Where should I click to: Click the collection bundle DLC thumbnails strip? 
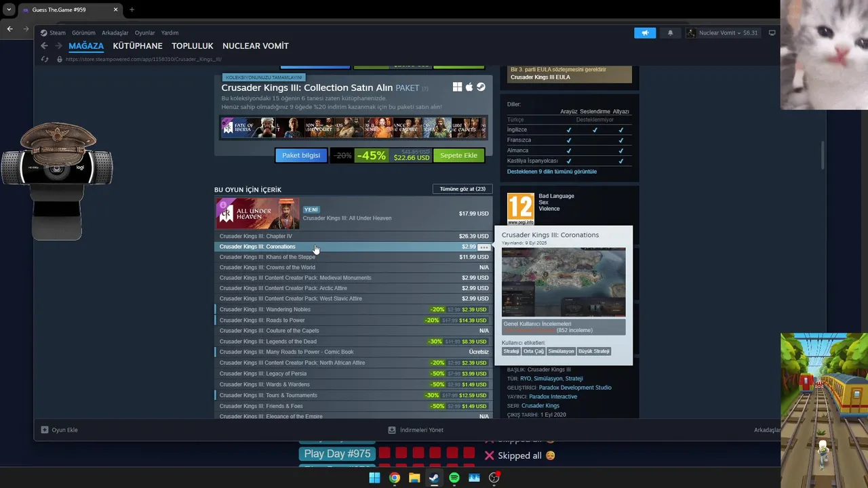[353, 127]
